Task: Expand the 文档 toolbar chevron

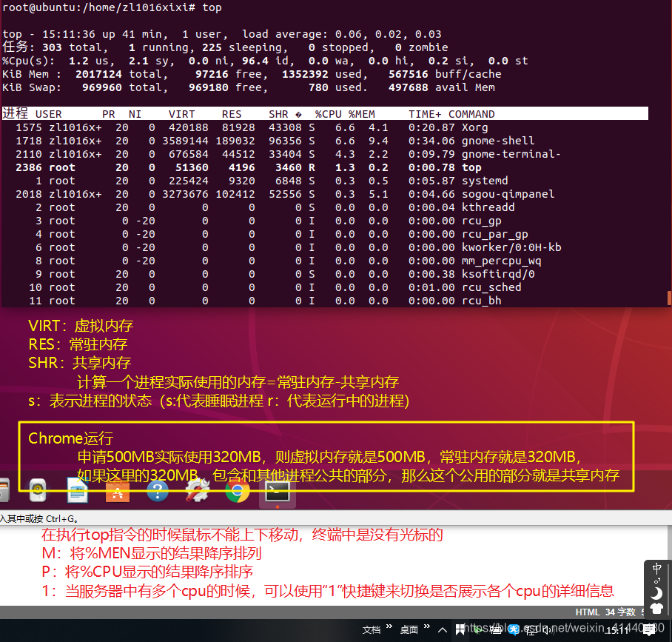Action: pyautogui.click(x=389, y=626)
